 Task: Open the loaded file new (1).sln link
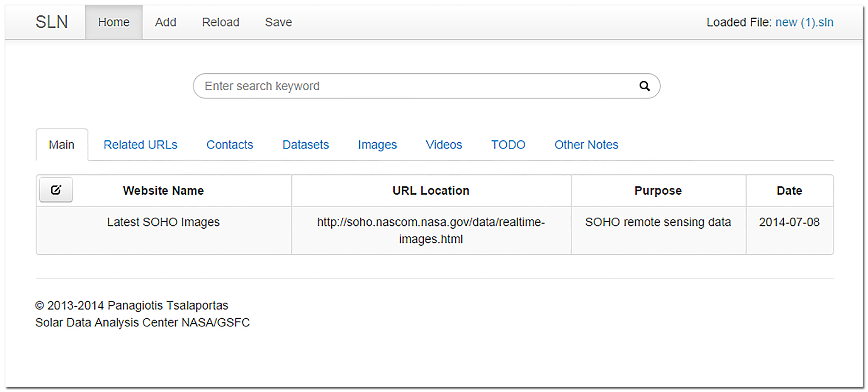point(804,22)
